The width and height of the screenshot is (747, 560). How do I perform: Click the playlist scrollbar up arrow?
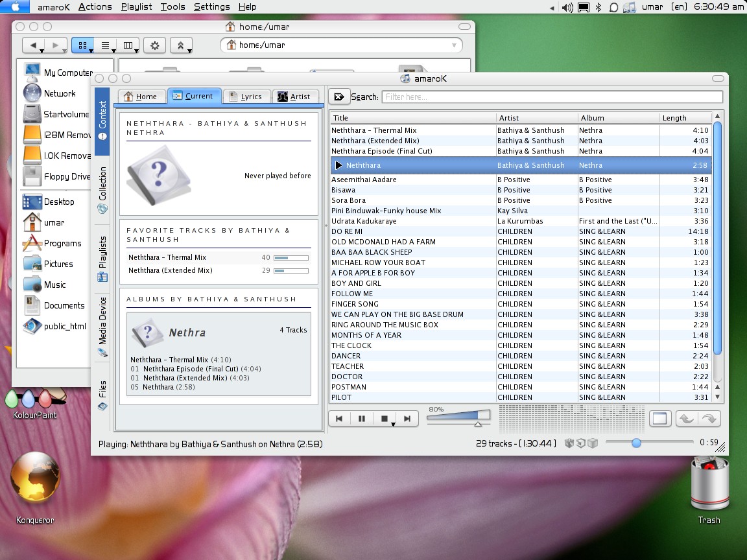click(x=717, y=116)
